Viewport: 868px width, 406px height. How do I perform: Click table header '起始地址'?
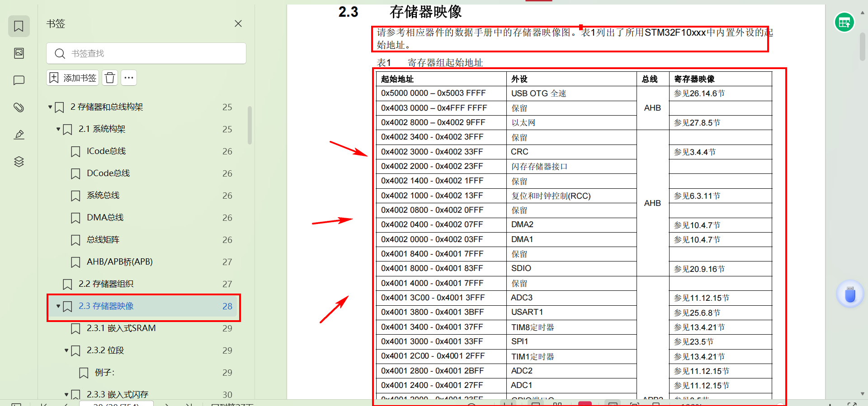[397, 79]
